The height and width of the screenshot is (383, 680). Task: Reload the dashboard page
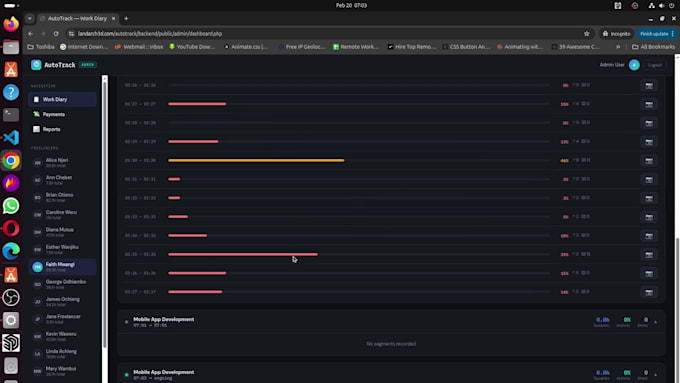tap(56, 33)
